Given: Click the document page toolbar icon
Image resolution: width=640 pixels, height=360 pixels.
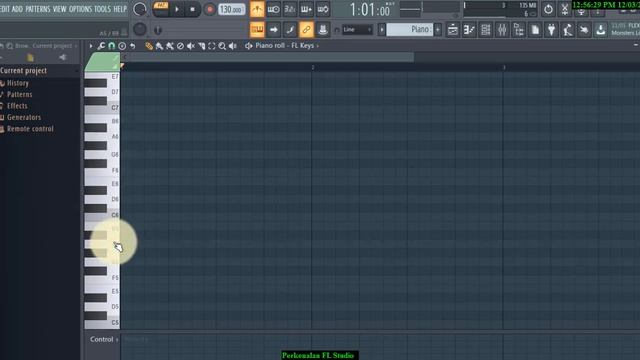Looking at the screenshot, I should (535, 29).
